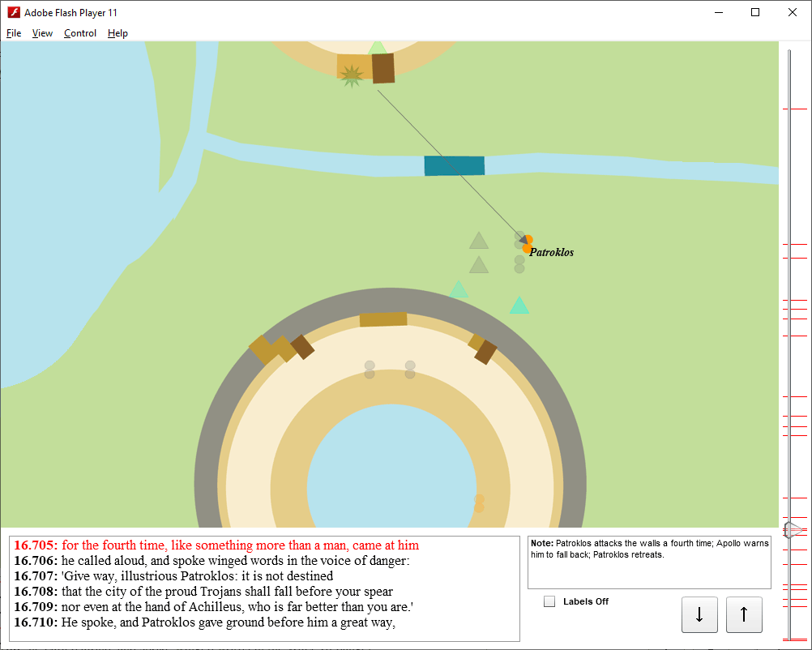Click the timeline slider thumb on the right
The image size is (812, 650).
(x=793, y=530)
